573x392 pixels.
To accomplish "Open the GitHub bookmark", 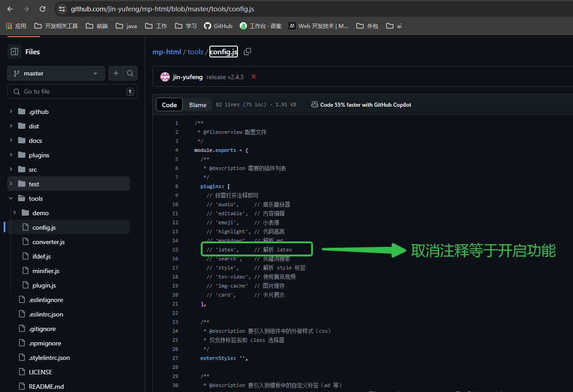I will (x=218, y=26).
